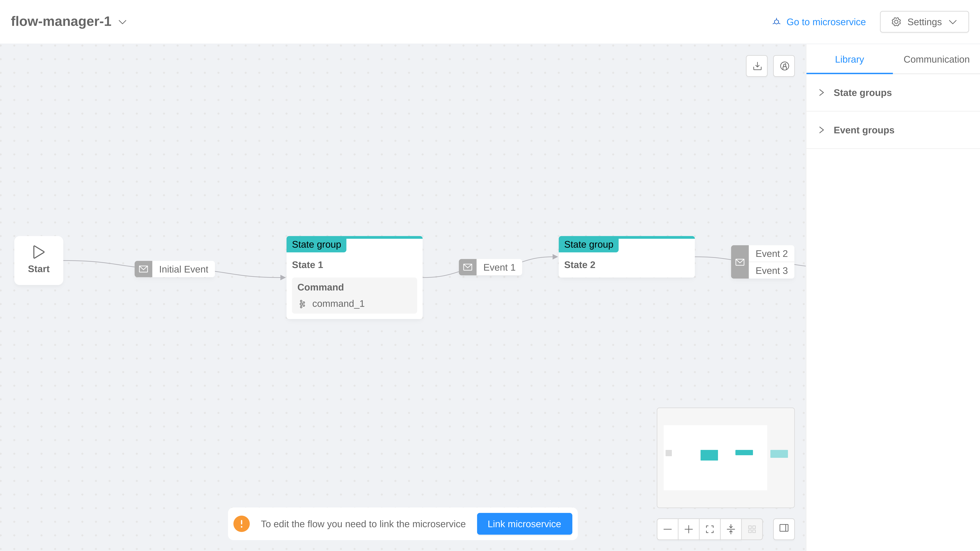Click the Event 1 envelope icon
Image resolution: width=980 pixels, height=551 pixels.
point(468,267)
